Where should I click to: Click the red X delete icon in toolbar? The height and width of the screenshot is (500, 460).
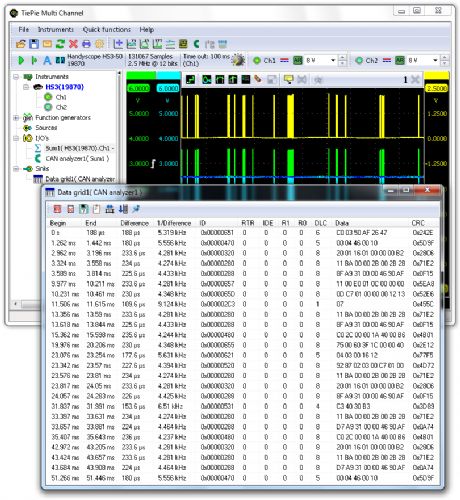(73, 44)
